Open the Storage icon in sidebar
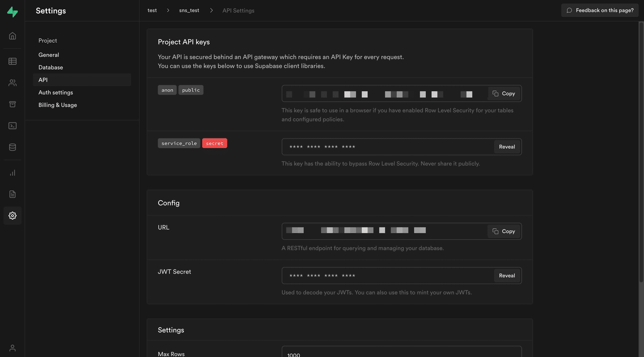 [x=13, y=104]
